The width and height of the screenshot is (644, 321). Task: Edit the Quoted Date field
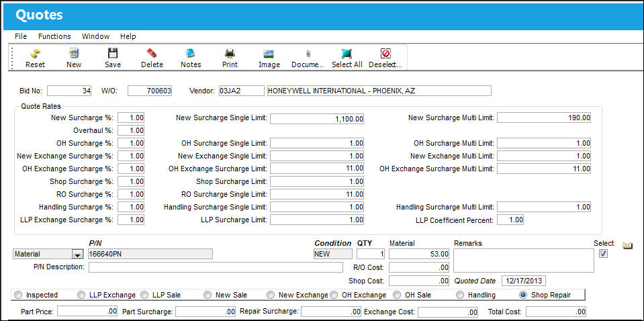pos(524,281)
